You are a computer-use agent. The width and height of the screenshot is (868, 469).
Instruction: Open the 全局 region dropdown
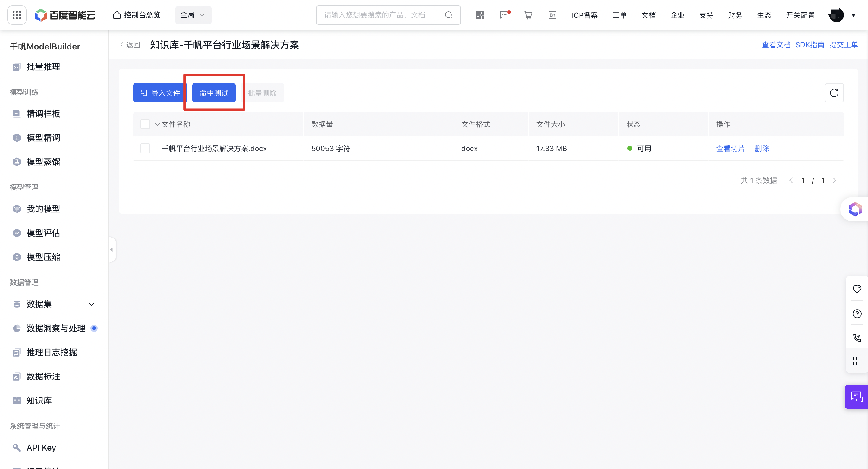(x=193, y=15)
